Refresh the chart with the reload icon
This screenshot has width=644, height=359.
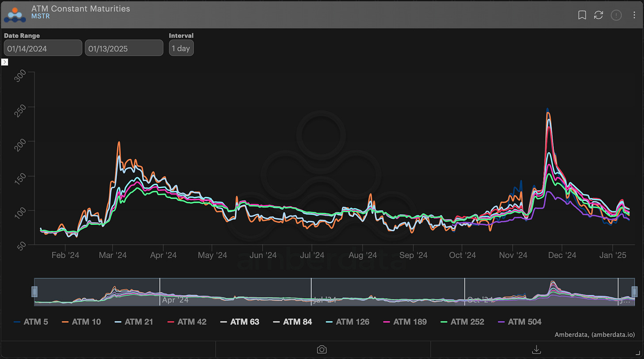[x=598, y=15]
